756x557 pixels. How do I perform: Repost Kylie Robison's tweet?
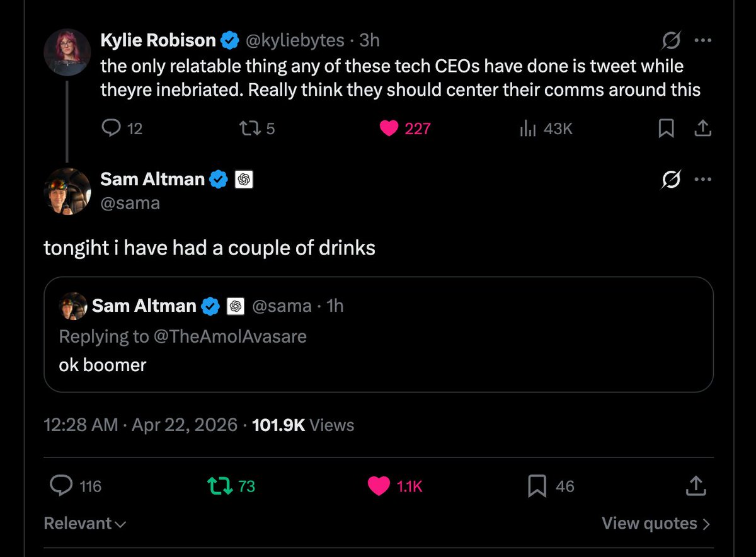(x=246, y=129)
